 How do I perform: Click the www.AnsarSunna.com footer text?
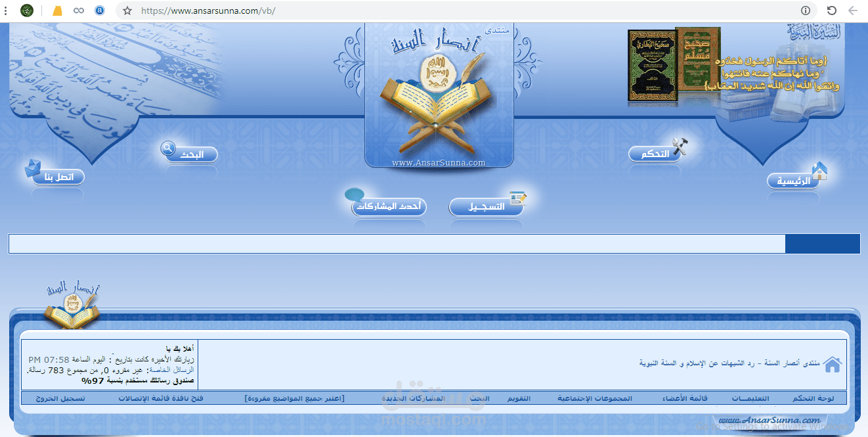pos(770,420)
